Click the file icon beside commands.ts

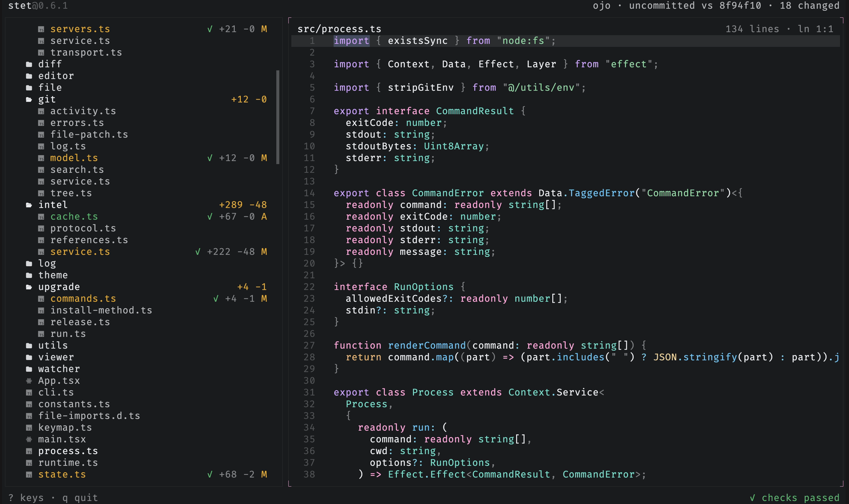point(41,299)
